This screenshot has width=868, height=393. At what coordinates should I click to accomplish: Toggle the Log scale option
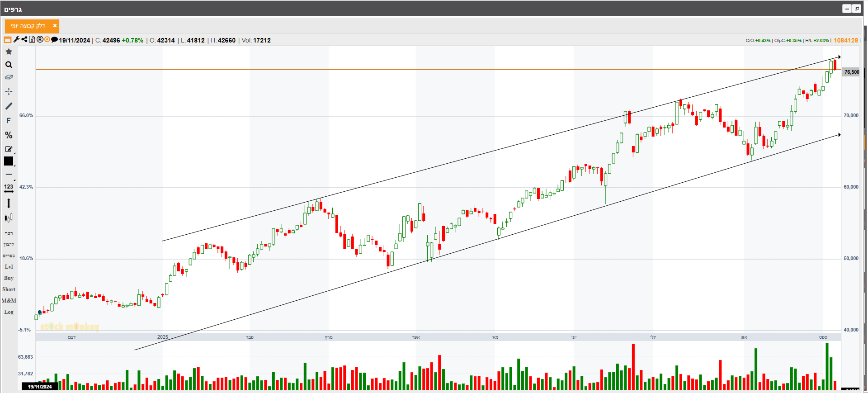pos(9,312)
